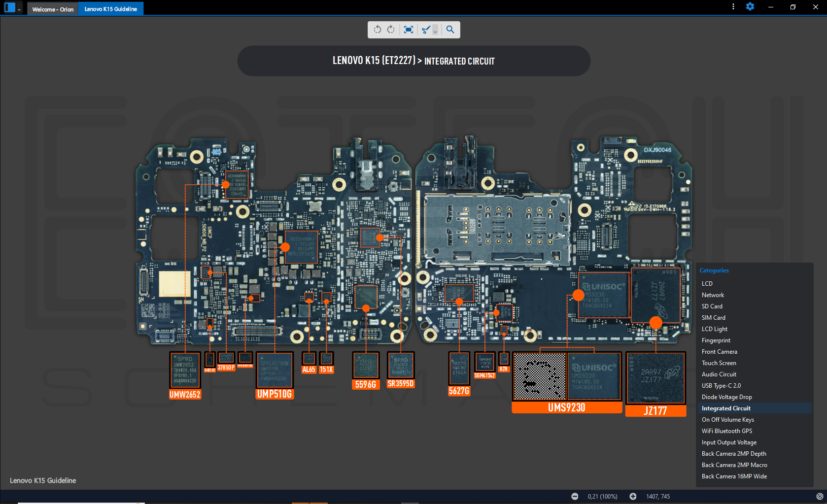Click the UMP510G chip thumbnail
The width and height of the screenshot is (827, 504).
(x=275, y=370)
